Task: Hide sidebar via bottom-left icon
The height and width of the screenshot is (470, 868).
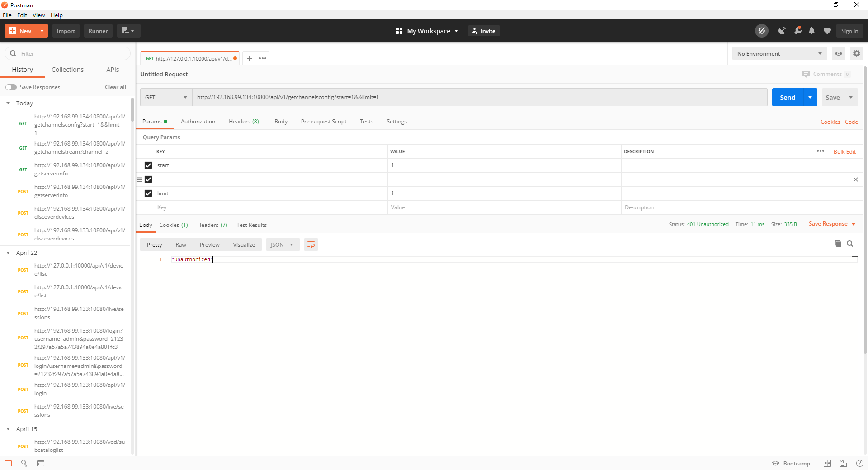Action: pos(8,463)
